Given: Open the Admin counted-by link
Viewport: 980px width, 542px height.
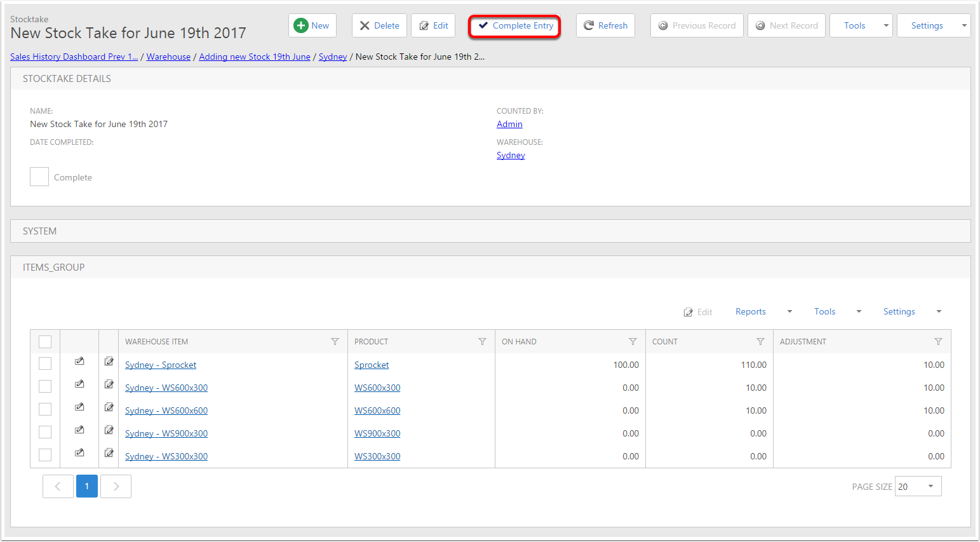Looking at the screenshot, I should [x=509, y=124].
